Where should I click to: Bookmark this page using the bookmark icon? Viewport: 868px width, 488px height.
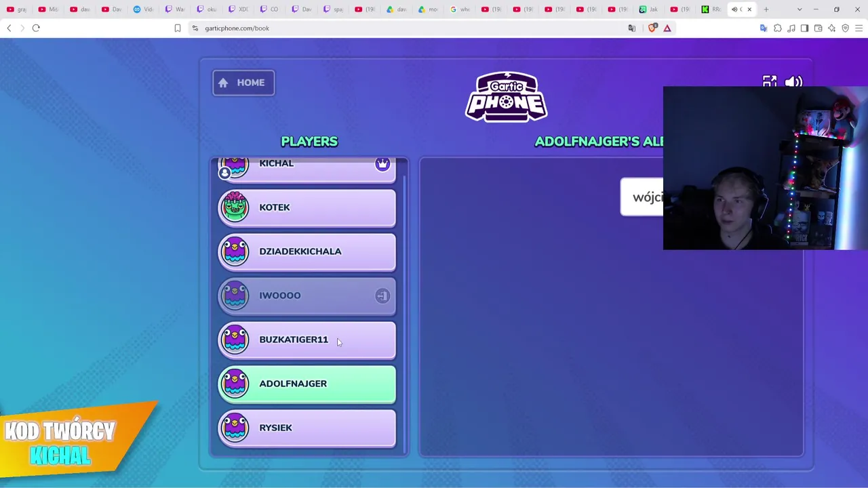tap(178, 28)
